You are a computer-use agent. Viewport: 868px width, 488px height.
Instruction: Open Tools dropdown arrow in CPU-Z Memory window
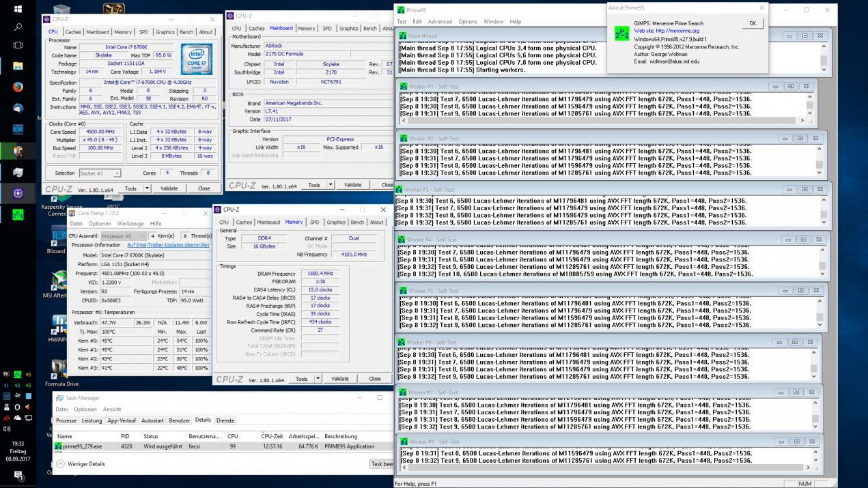318,379
